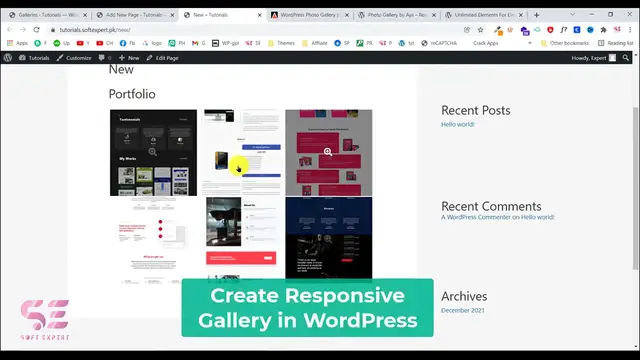Open the Tutorials site dashboard link
Image resolution: width=640 pixels, height=360 pixels.
tap(34, 58)
